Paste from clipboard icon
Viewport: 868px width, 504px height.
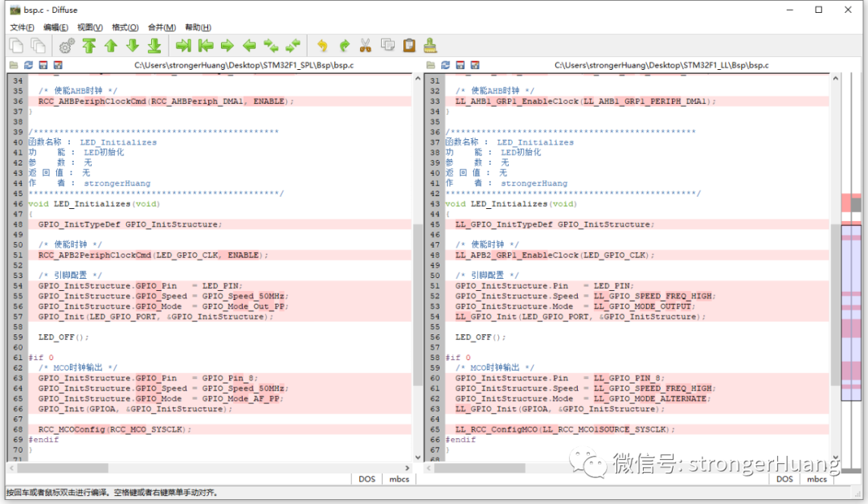click(x=409, y=45)
